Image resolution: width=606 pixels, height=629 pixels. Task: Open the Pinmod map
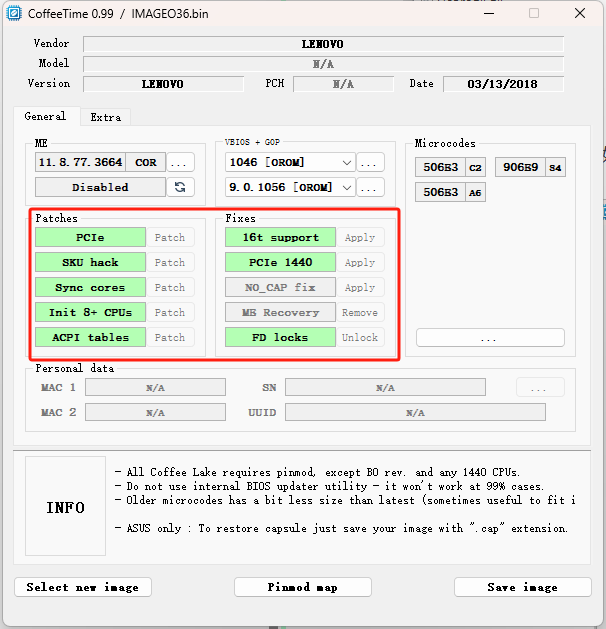point(302,587)
